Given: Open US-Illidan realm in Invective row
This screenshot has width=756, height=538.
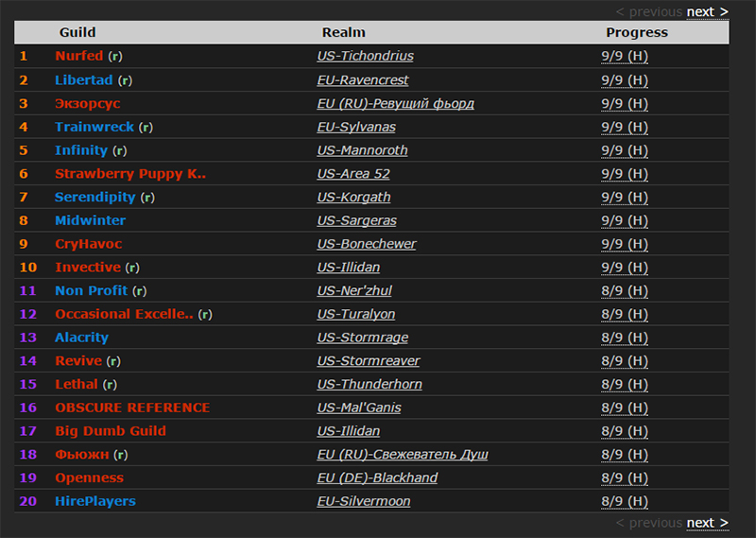Looking at the screenshot, I should 348,268.
